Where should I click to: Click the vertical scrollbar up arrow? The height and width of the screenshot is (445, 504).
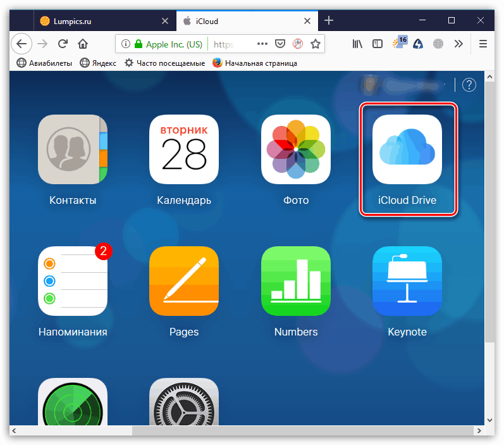(489, 77)
